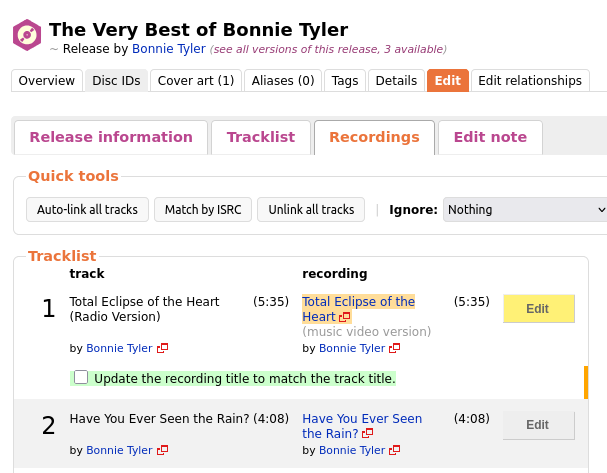Click new-window icon beside track 1 recording artist
Viewport: 607px width, 473px height.
coord(394,348)
